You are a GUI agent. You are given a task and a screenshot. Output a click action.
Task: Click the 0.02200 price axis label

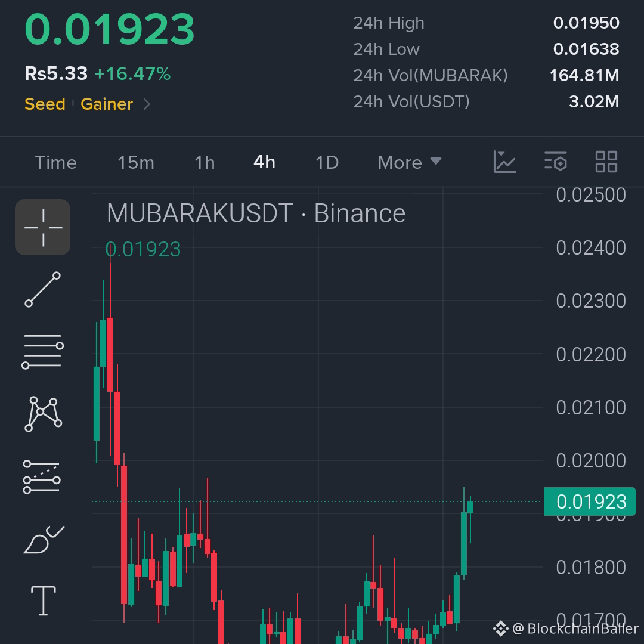point(590,355)
